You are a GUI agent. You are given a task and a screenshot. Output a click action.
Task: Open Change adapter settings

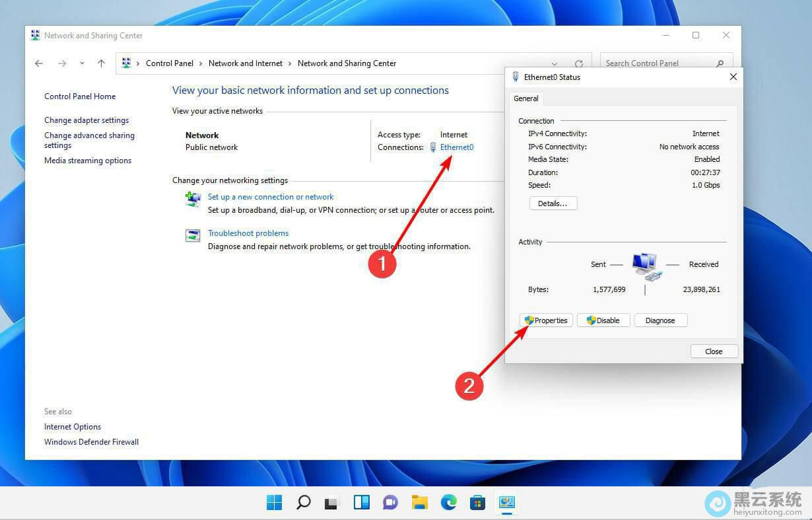point(86,120)
